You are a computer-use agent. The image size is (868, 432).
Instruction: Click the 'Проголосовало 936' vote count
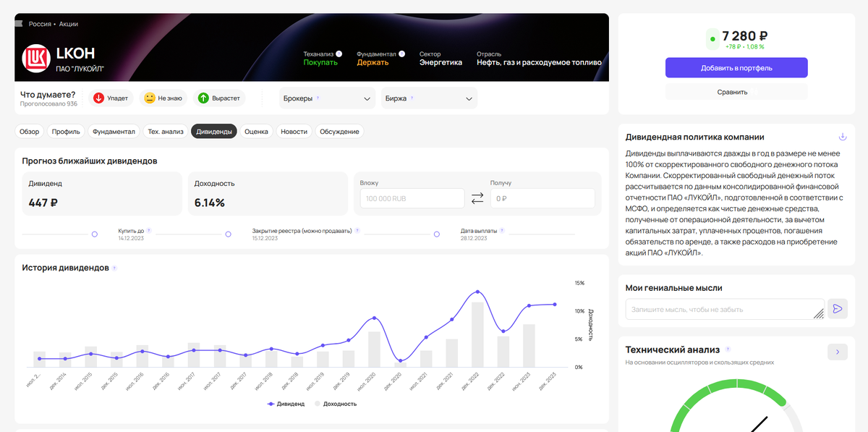click(48, 104)
